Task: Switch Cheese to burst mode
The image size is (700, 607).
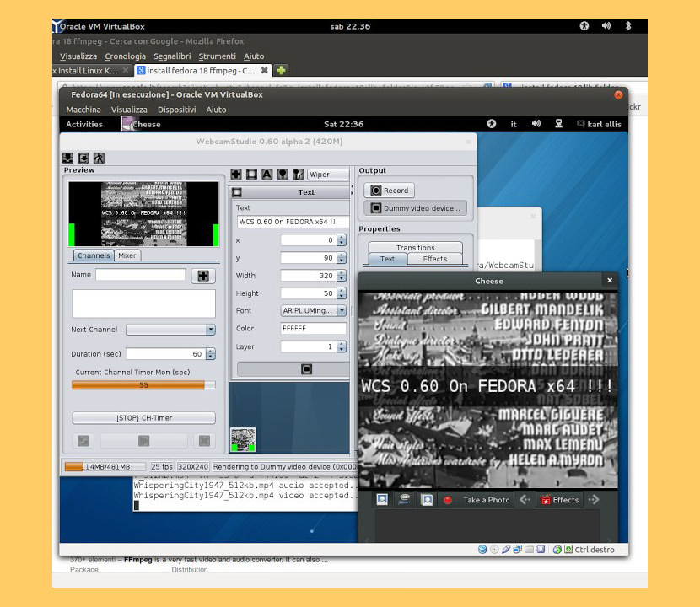Action: coord(426,500)
